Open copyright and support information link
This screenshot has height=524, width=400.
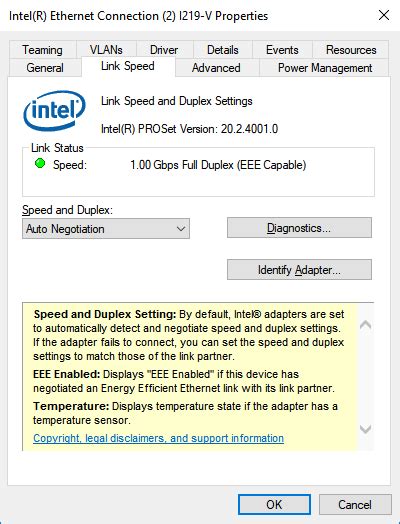158,438
